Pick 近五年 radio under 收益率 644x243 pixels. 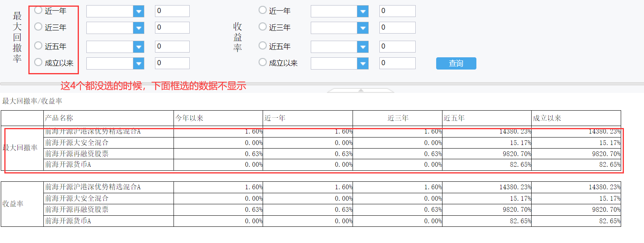pyautogui.click(x=263, y=46)
